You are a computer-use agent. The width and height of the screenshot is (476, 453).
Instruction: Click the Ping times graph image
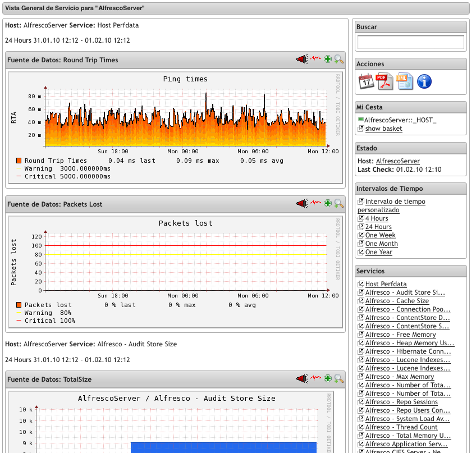point(176,128)
